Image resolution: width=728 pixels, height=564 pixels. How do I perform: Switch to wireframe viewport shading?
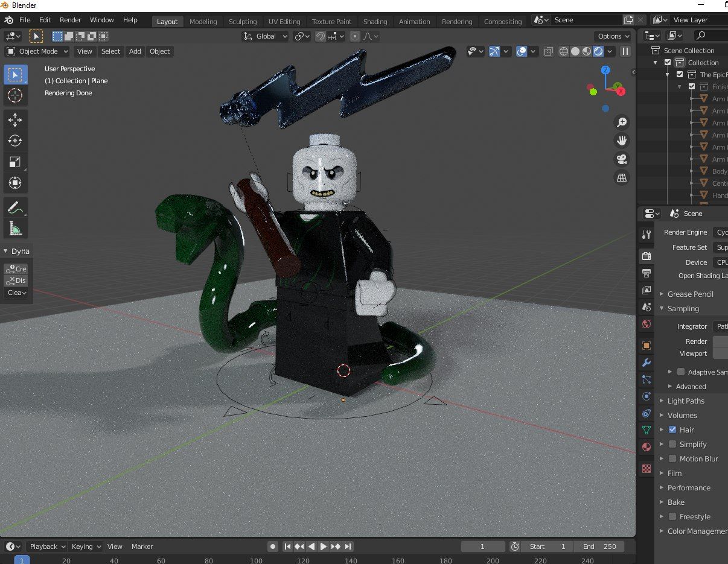564,51
